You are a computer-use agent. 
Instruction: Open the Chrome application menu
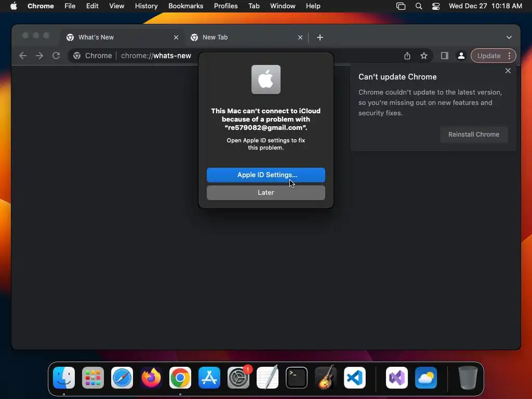41,6
